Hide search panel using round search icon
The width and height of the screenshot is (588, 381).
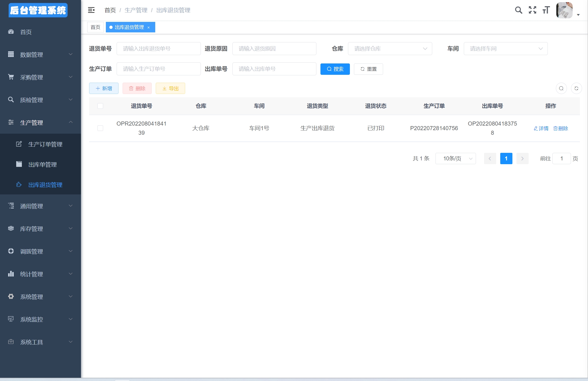[x=561, y=88]
